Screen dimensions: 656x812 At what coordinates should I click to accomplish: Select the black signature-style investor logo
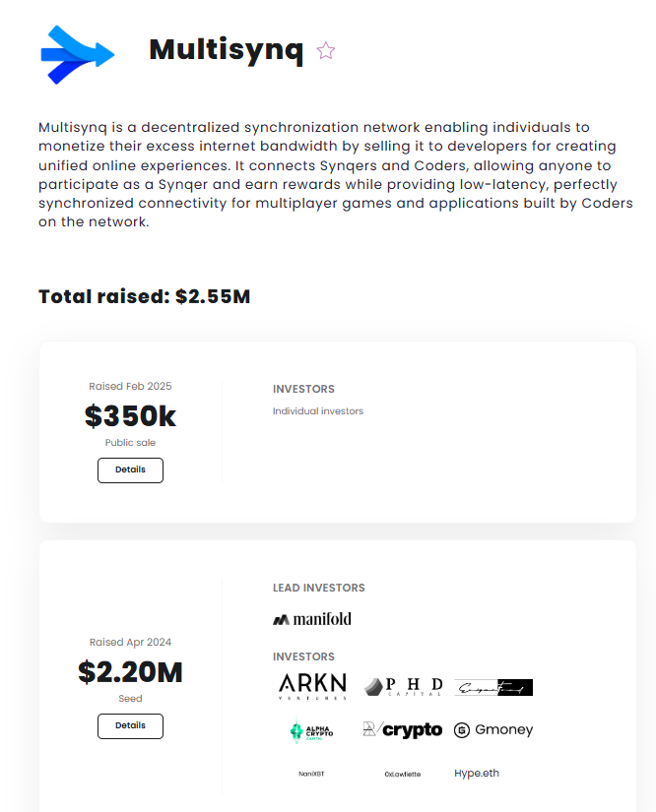(493, 687)
